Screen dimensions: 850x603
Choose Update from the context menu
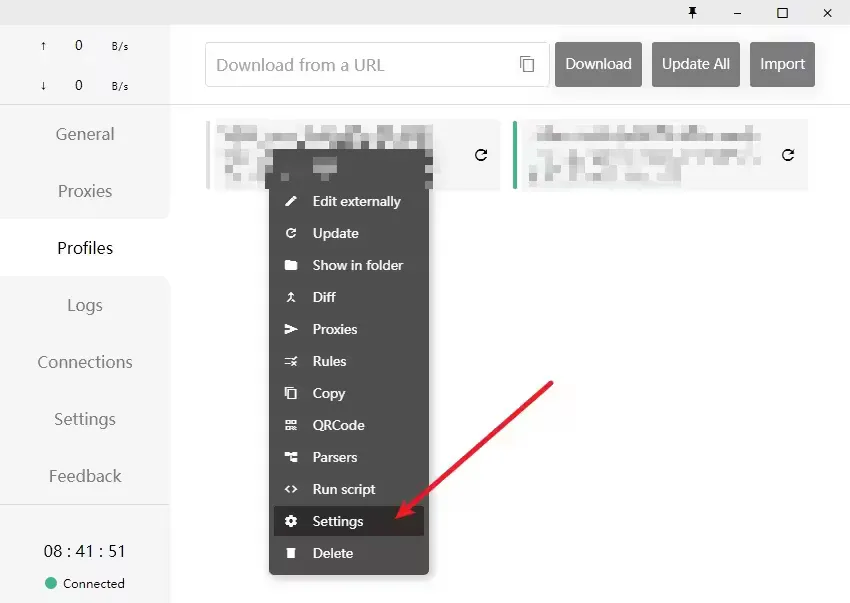pos(335,233)
